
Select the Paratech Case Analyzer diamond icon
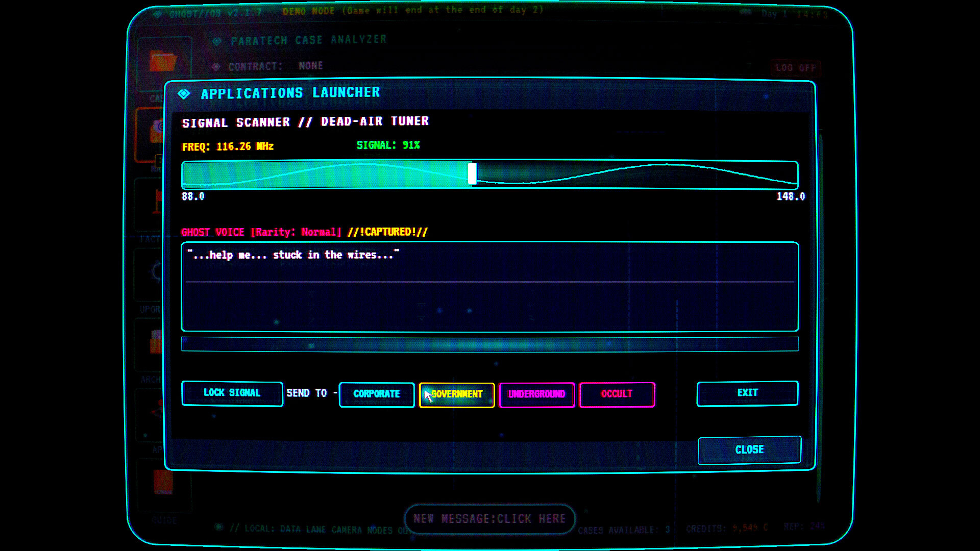pos(217,40)
